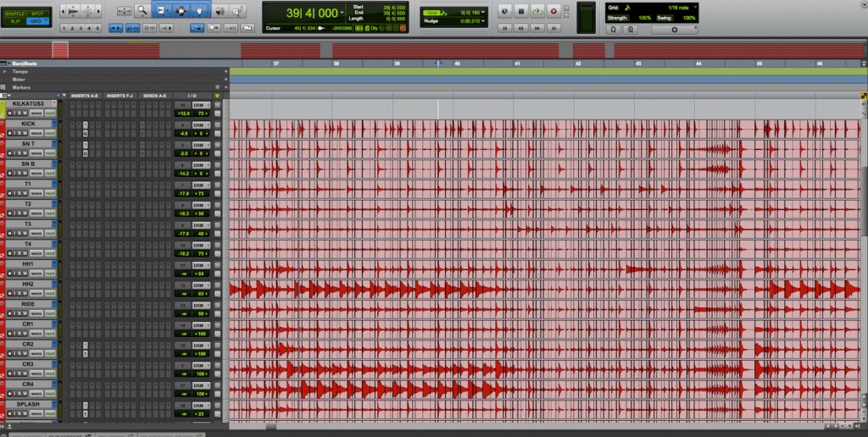Open the gear settings button under Grid
Image resolution: width=868 pixels, height=437 pixels.
tap(674, 29)
